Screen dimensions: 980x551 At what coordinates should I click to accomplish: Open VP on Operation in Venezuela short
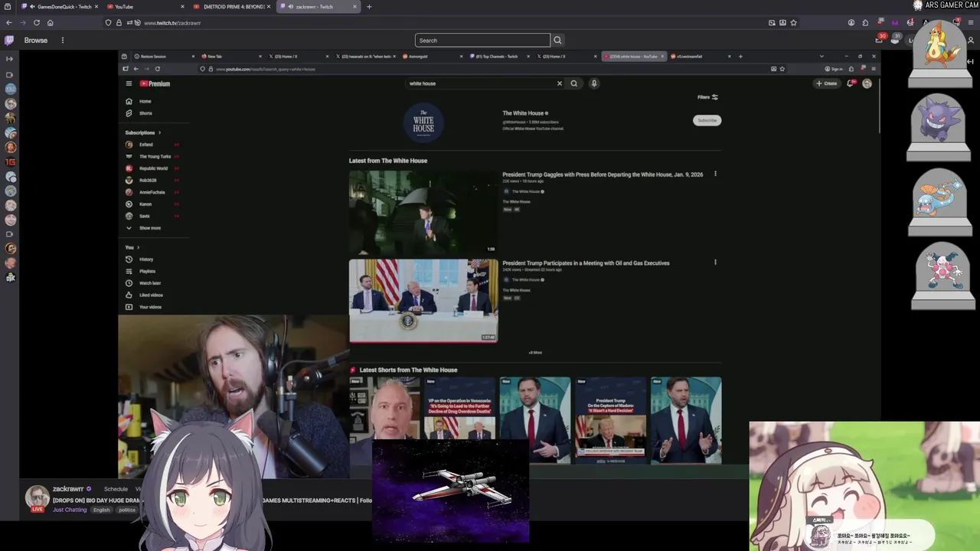pyautogui.click(x=459, y=419)
